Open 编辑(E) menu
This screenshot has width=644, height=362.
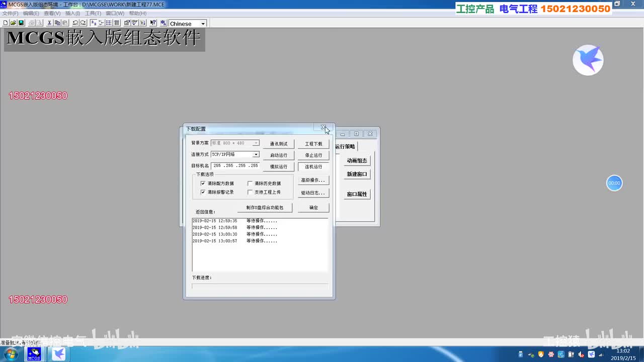31,14
